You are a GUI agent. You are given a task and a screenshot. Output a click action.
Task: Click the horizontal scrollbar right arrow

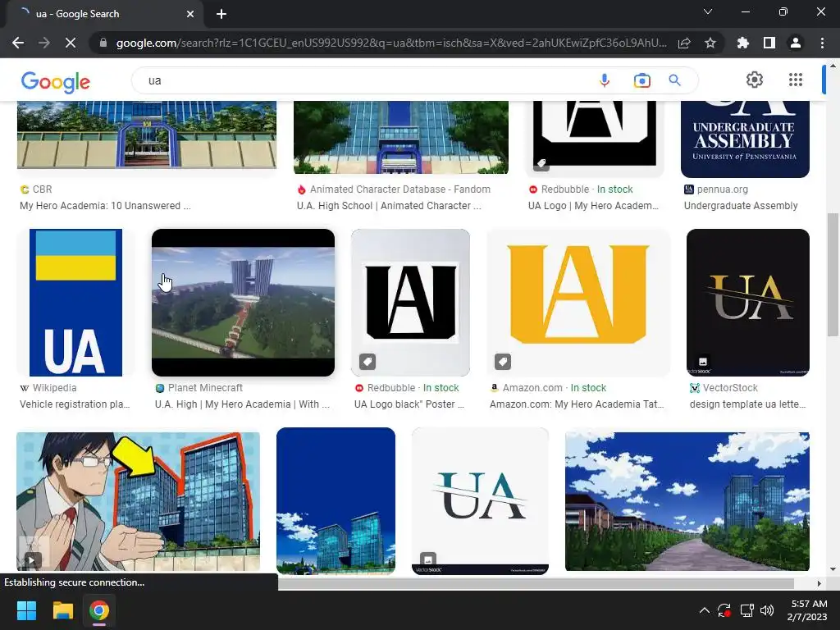[x=819, y=583]
